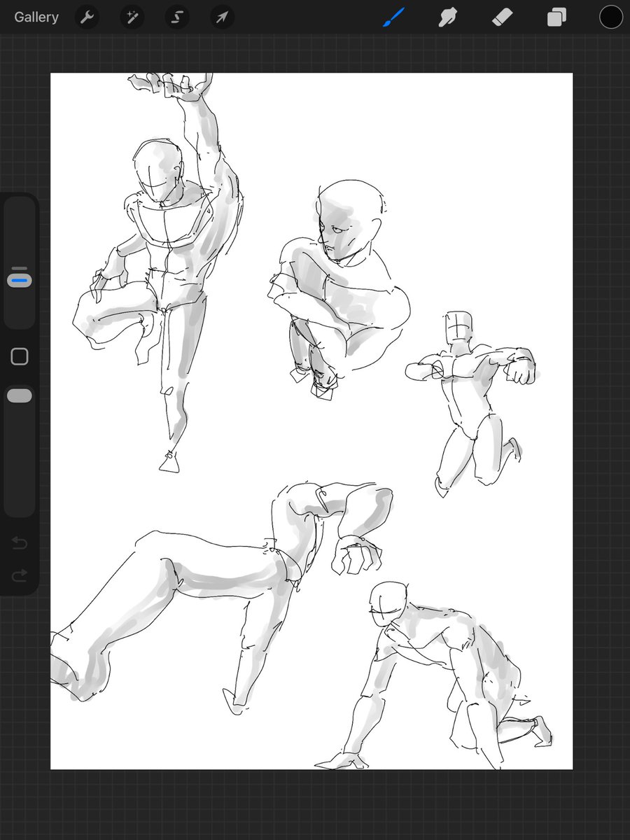Select the Smudge finger tool
The height and width of the screenshot is (840, 630).
click(448, 17)
